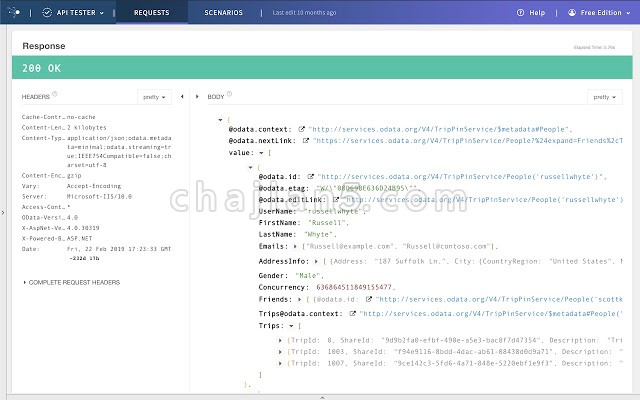Expand the trip with TripId 0
Screen dimensions: 640x400
click(x=280, y=340)
